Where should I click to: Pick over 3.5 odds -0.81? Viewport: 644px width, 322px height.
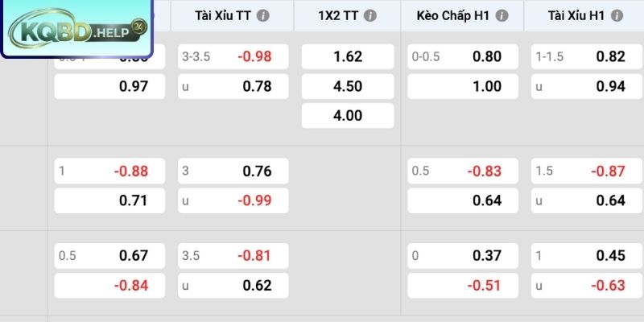[233, 256]
